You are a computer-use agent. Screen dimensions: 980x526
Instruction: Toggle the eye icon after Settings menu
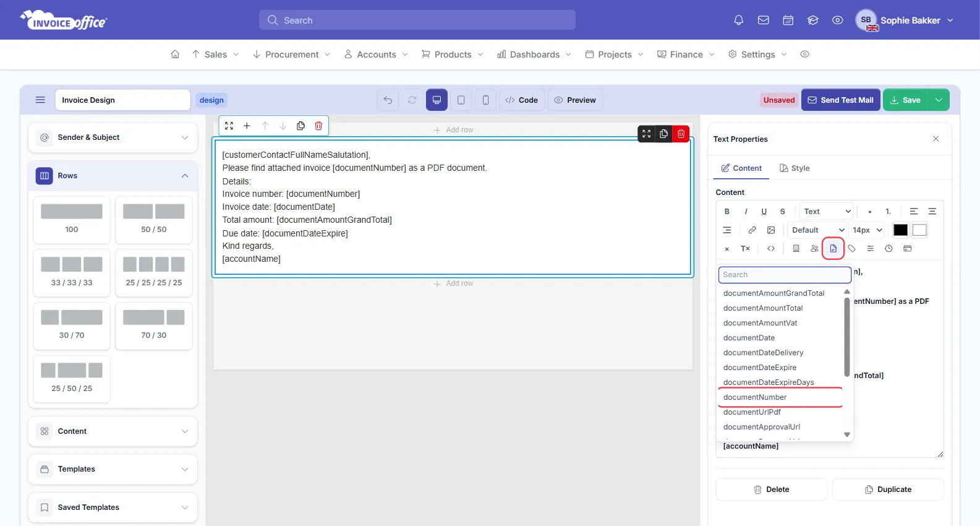804,54
